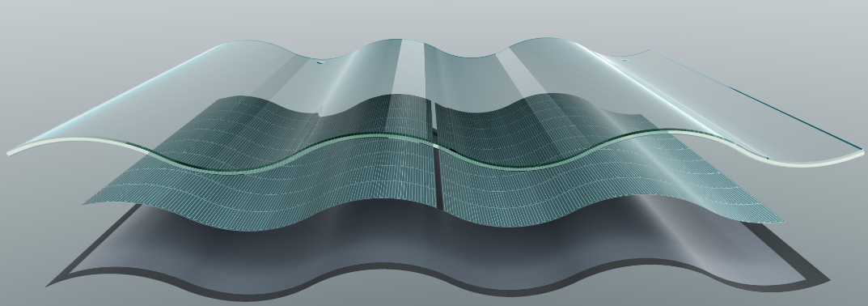Click the right front corner of the glass sheet
The width and height of the screenshot is (868, 306).
(x=860, y=154)
